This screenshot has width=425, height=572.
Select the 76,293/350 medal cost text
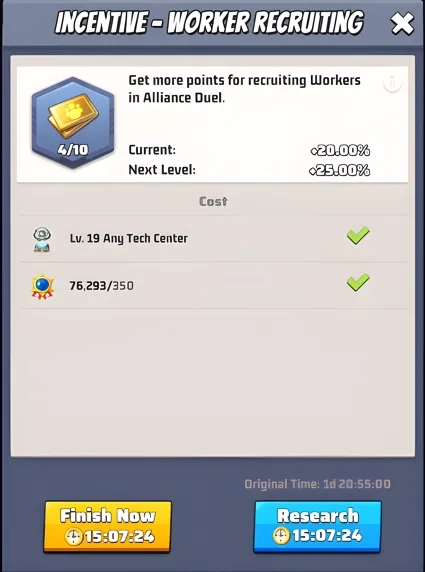point(101,286)
